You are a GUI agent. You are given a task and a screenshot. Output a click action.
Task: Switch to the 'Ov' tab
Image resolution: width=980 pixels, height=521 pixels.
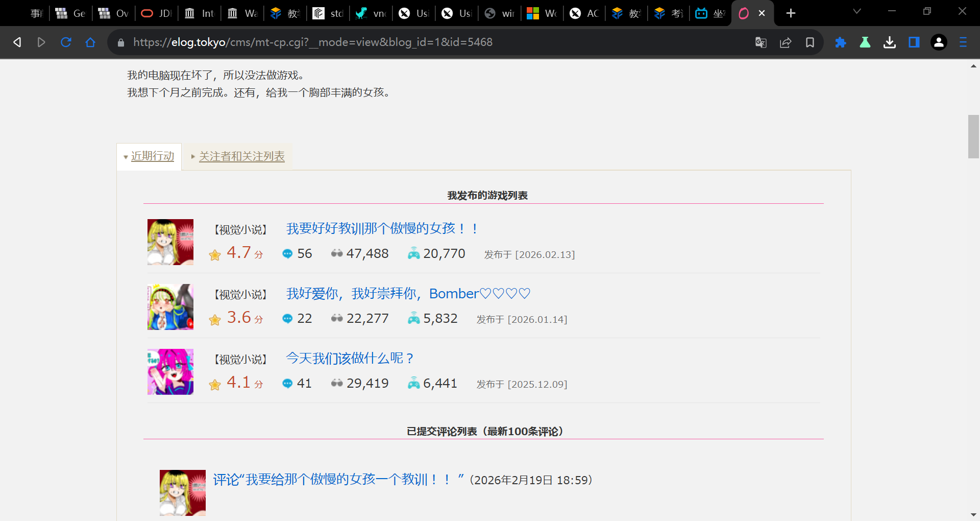click(114, 13)
